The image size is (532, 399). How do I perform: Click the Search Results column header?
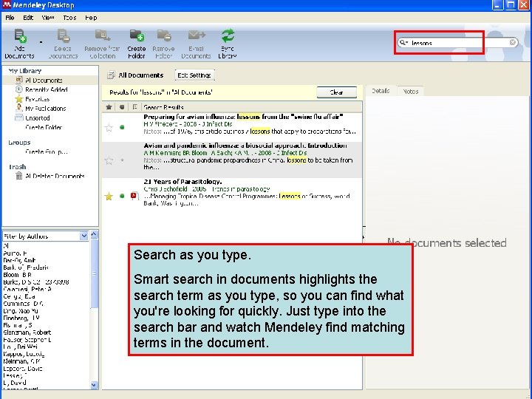coord(252,107)
